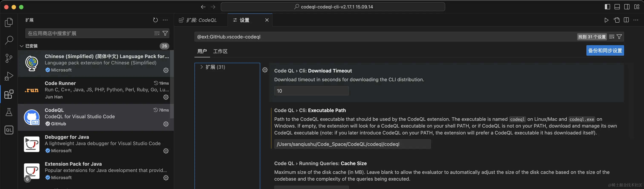Open the Run and Debug view
This screenshot has width=644, height=189.
[9, 76]
